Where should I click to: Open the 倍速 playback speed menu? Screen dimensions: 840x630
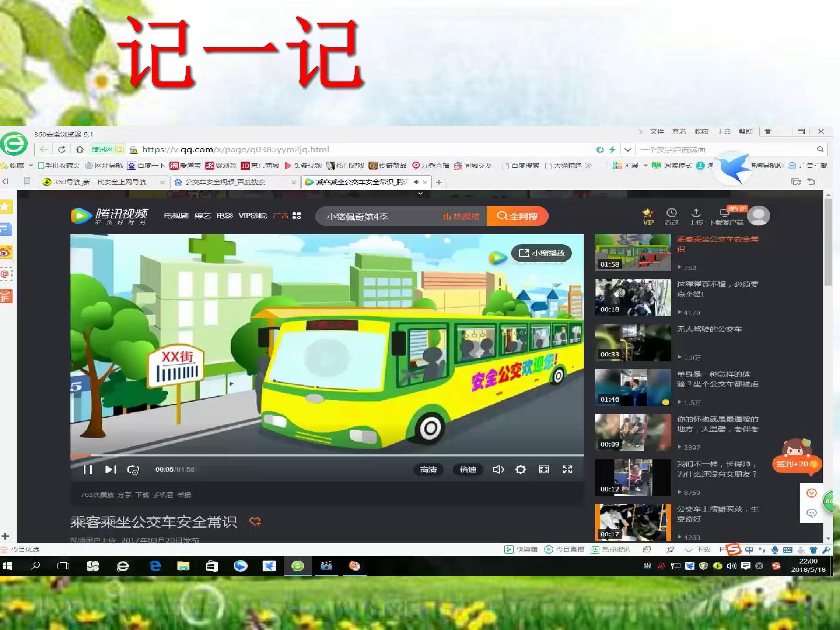468,470
